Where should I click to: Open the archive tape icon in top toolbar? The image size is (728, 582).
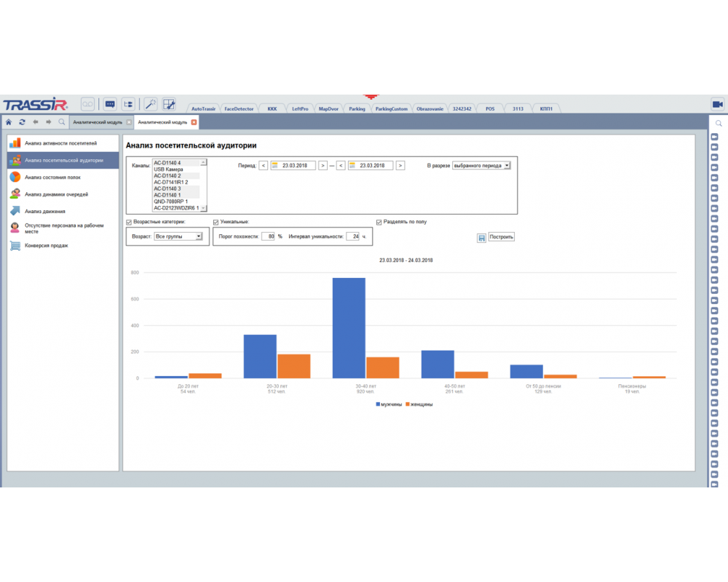point(87,104)
